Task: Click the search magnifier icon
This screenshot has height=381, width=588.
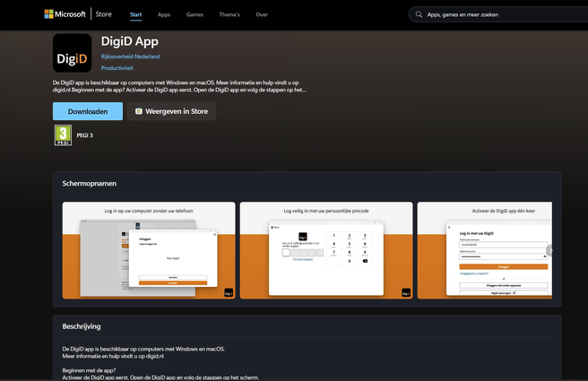Action: pyautogui.click(x=419, y=14)
